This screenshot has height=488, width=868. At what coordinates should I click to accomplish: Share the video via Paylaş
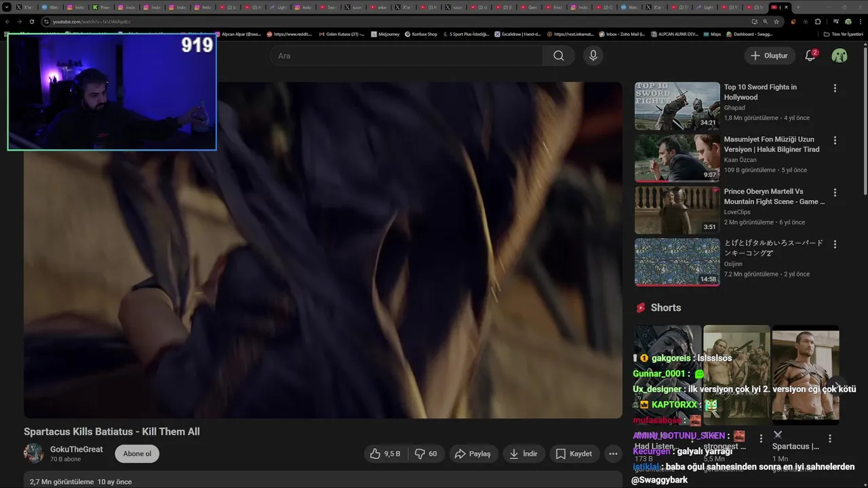tap(473, 454)
